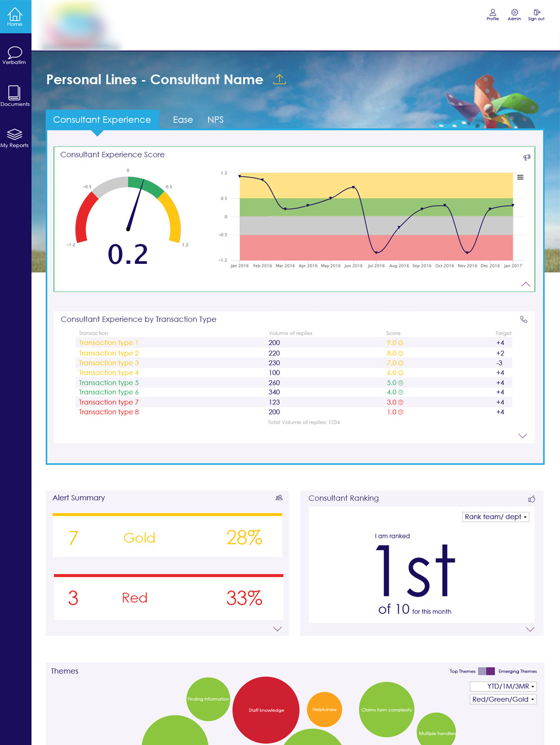Open the Rank team/dept dropdown

click(496, 516)
